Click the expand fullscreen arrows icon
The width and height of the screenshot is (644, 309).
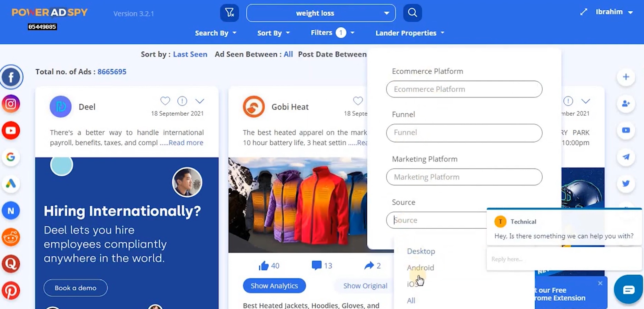(x=584, y=12)
